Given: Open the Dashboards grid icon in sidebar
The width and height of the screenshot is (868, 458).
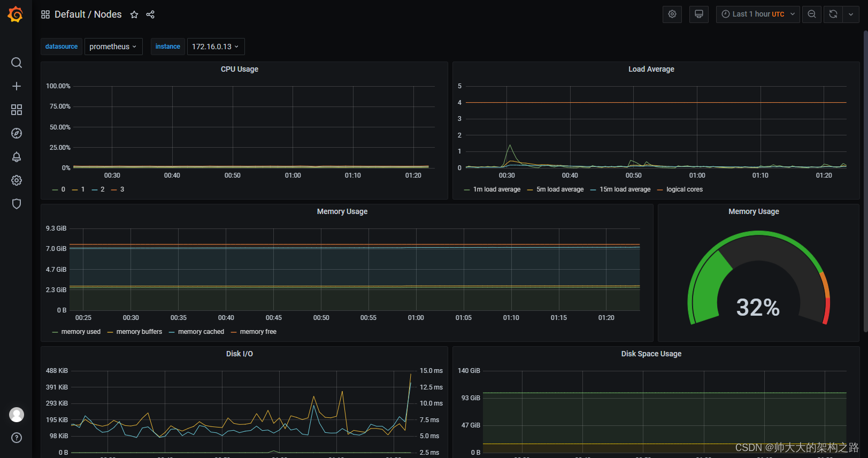Looking at the screenshot, I should 17,110.
